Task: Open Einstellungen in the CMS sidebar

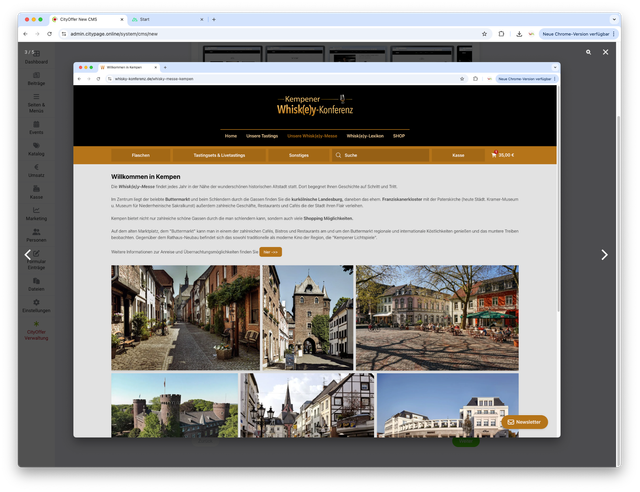Action: coord(36,307)
